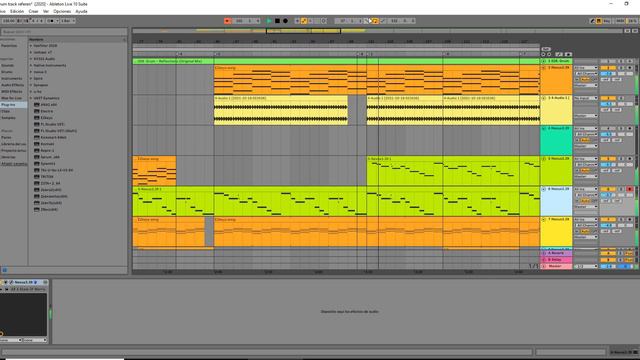
Task: Open track 3 'No Input' dropdown
Action: coord(586,98)
